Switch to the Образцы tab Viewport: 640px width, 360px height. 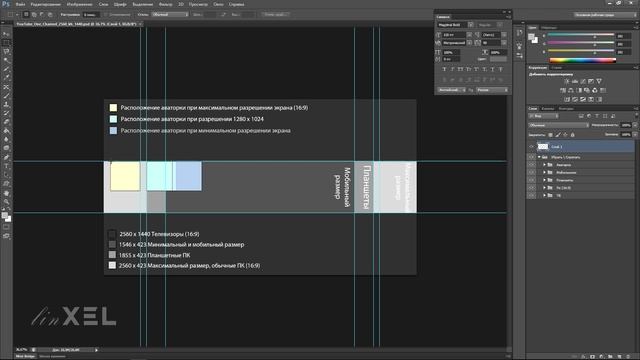549,28
